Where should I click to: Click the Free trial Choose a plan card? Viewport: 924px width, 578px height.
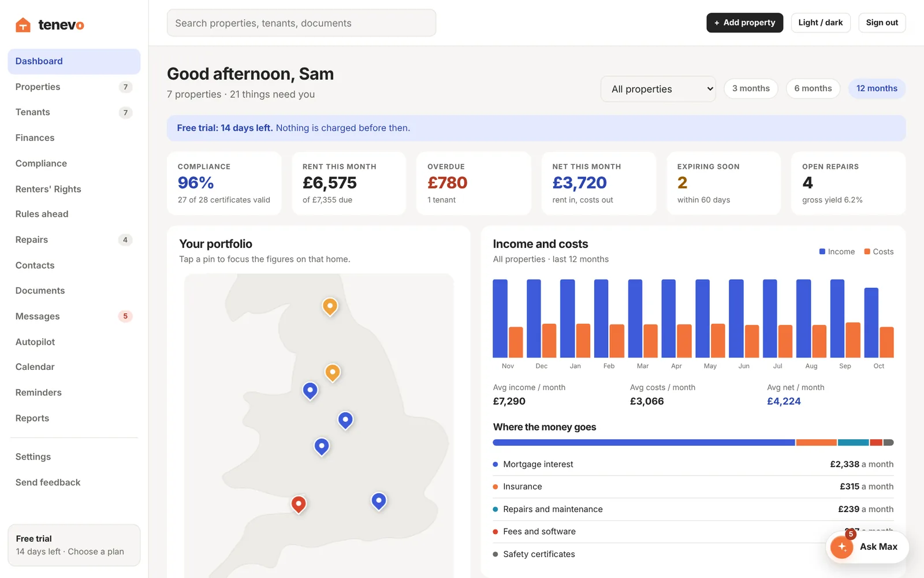tap(74, 545)
